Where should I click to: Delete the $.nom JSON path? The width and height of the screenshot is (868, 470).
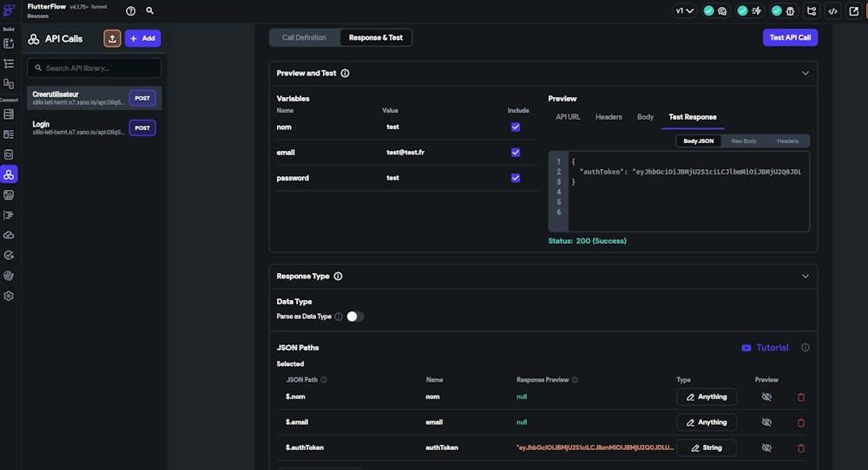pyautogui.click(x=800, y=397)
